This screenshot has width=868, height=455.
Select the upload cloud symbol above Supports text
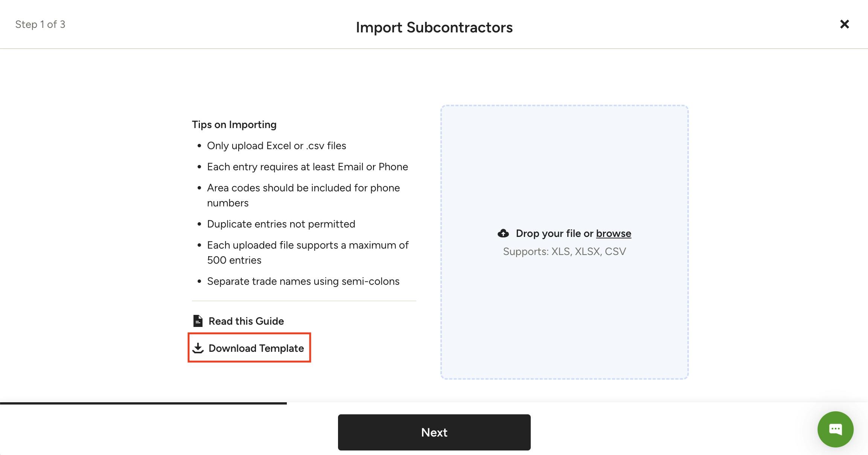coord(503,233)
